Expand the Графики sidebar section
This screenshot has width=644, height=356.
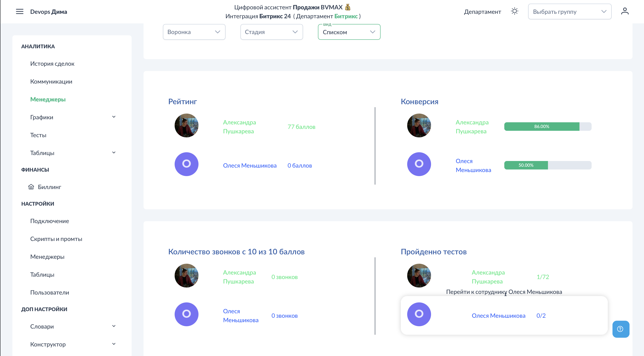point(114,117)
